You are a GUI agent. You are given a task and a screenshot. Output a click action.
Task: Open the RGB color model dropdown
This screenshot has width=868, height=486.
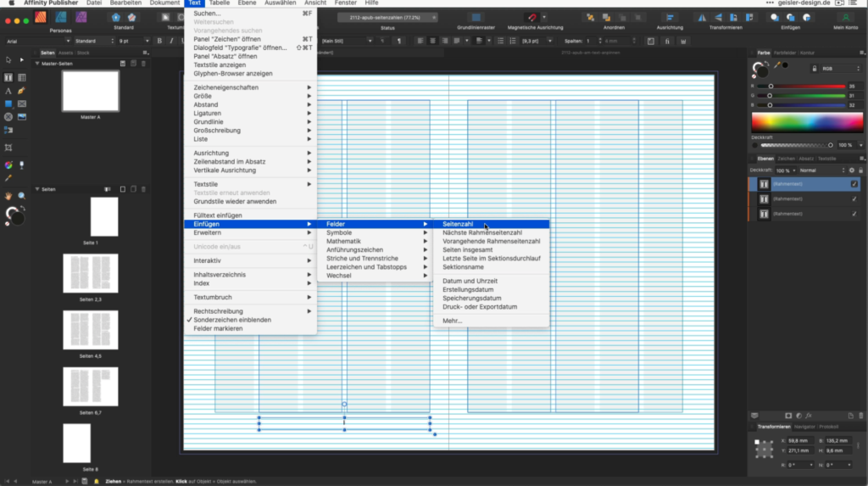pos(841,69)
